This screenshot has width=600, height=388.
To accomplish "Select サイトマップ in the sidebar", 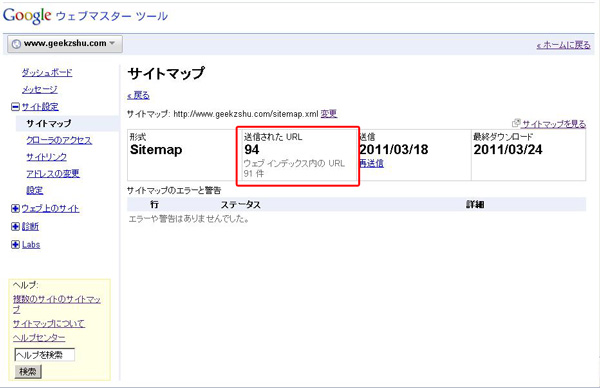I will pyautogui.click(x=49, y=124).
